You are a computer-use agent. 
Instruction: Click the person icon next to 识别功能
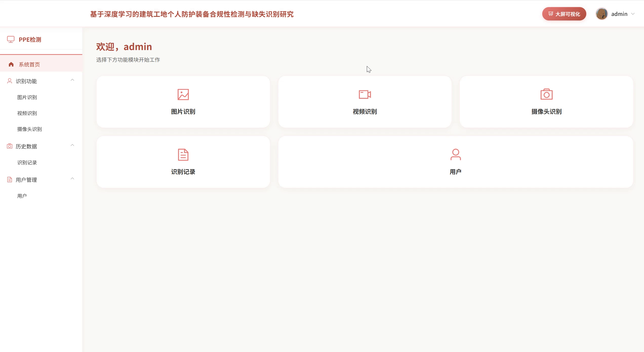click(x=10, y=81)
